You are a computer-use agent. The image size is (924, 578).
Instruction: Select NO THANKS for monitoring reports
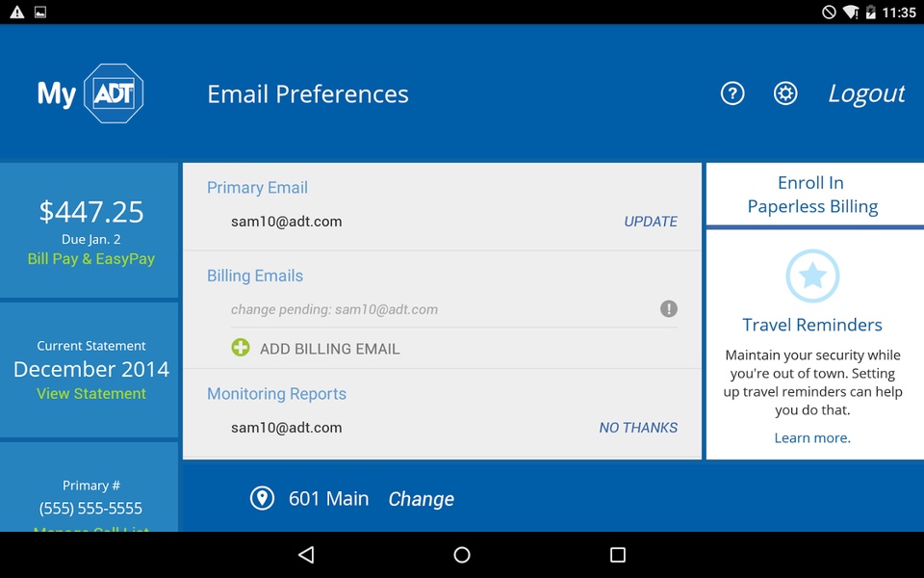(638, 428)
